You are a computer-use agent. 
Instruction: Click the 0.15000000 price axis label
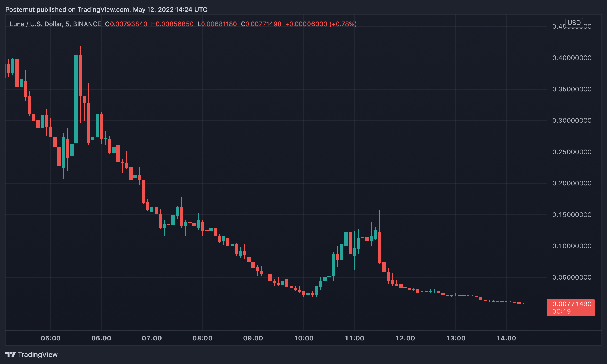572,214
